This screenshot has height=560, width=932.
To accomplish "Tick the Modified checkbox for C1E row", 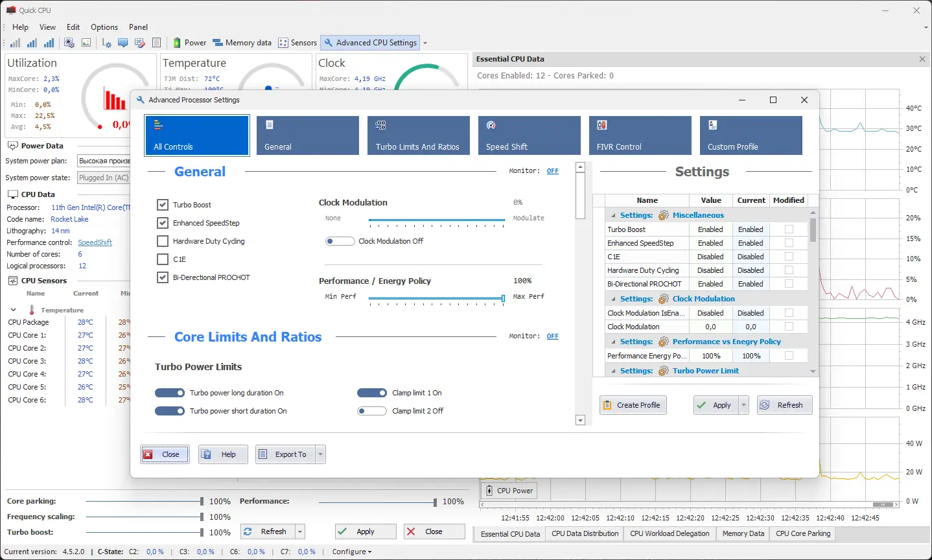I will pos(789,257).
